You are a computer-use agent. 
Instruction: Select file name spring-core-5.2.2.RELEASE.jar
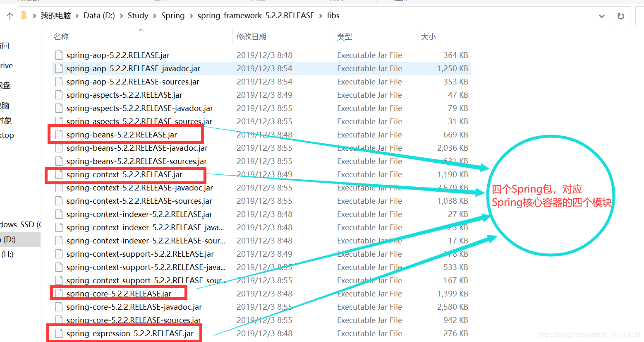119,294
